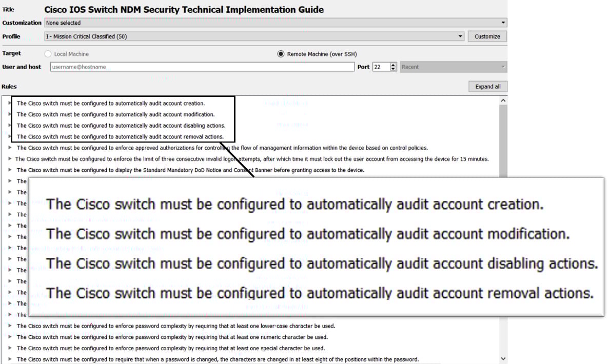Screen dimensions: 609x364
Task: Select the rule requiring one special character
Action: tap(171, 348)
